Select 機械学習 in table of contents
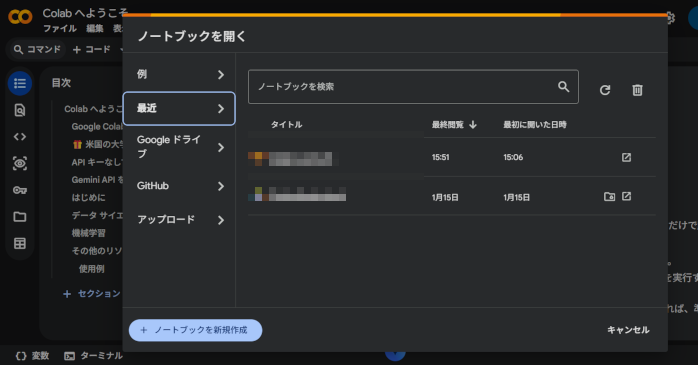Viewport: 698px width, 365px height. tap(89, 233)
